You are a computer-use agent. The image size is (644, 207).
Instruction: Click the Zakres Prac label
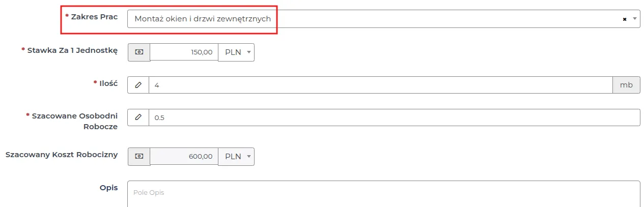click(x=94, y=17)
